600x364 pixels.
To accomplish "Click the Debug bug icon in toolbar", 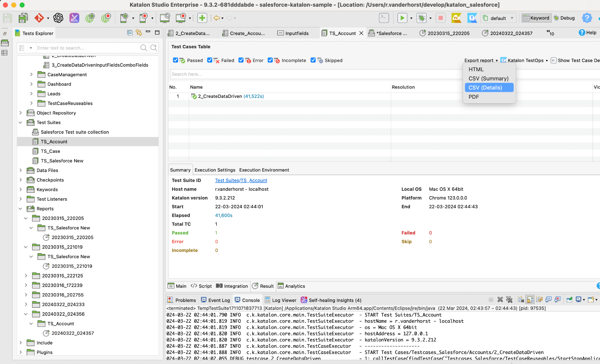I will (421, 18).
